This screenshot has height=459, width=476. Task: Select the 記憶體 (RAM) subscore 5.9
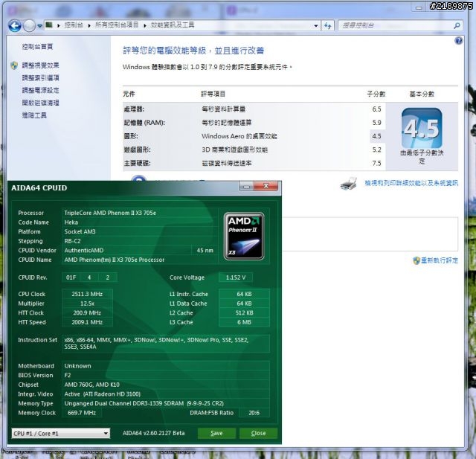pos(376,123)
